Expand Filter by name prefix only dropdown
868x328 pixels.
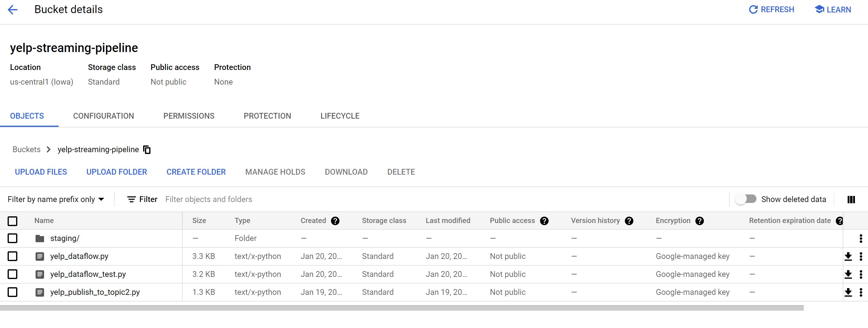[56, 199]
